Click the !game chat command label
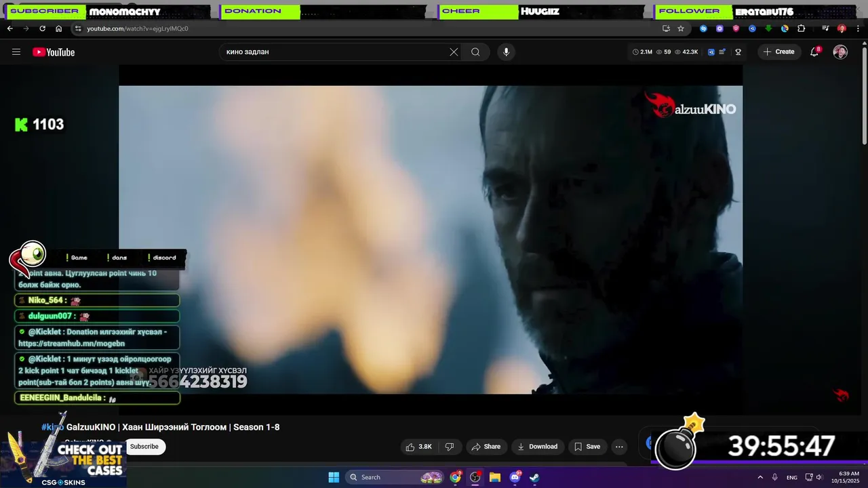868x488 pixels. [x=77, y=258]
